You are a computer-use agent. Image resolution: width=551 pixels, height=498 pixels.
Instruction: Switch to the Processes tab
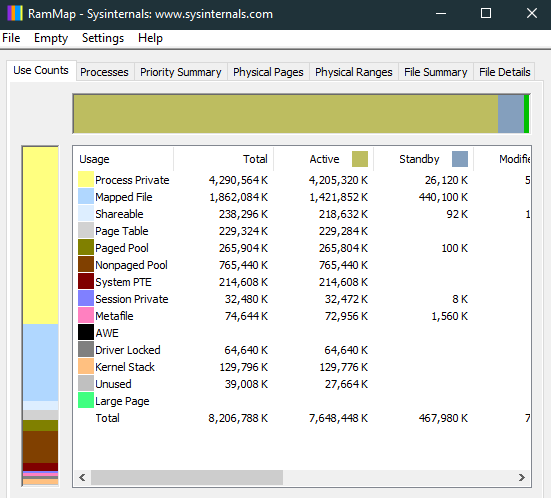point(104,72)
